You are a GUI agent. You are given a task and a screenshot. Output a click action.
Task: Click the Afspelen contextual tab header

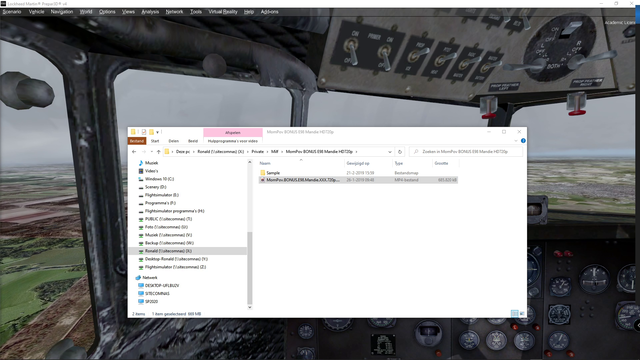(233, 133)
